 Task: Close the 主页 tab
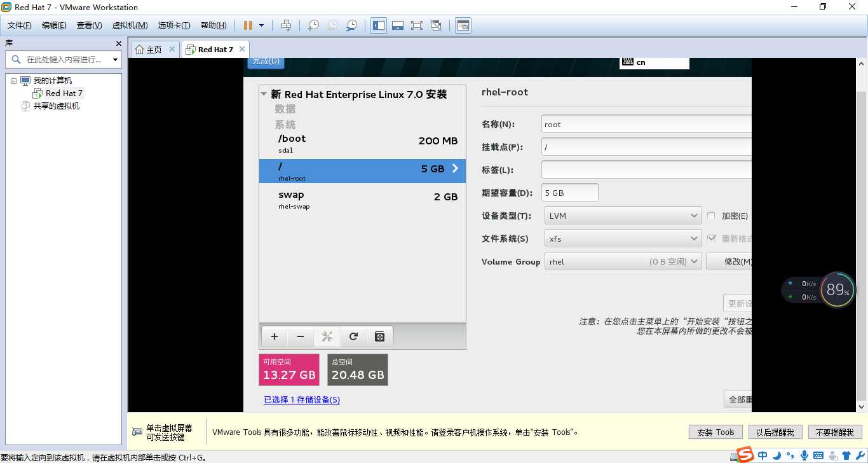point(172,49)
